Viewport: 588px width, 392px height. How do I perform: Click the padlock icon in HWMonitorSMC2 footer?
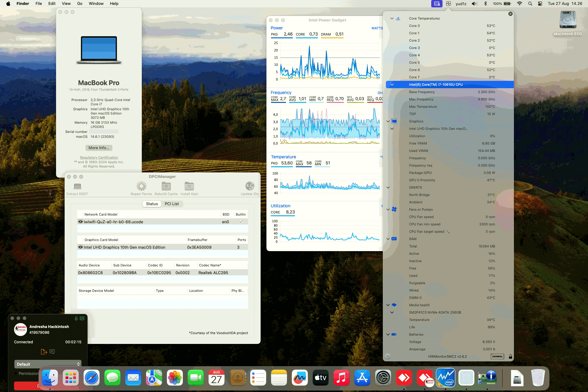510,356
